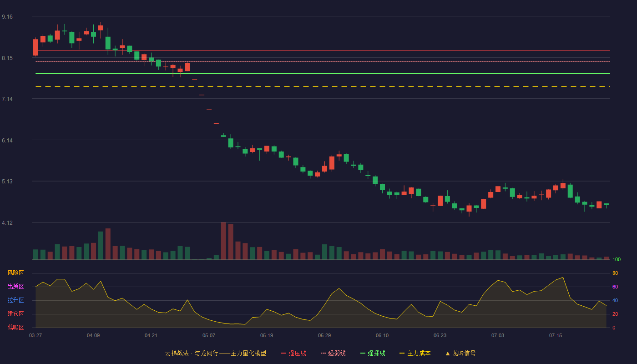Click the 龙吟信号 triangle legend icon

448,353
